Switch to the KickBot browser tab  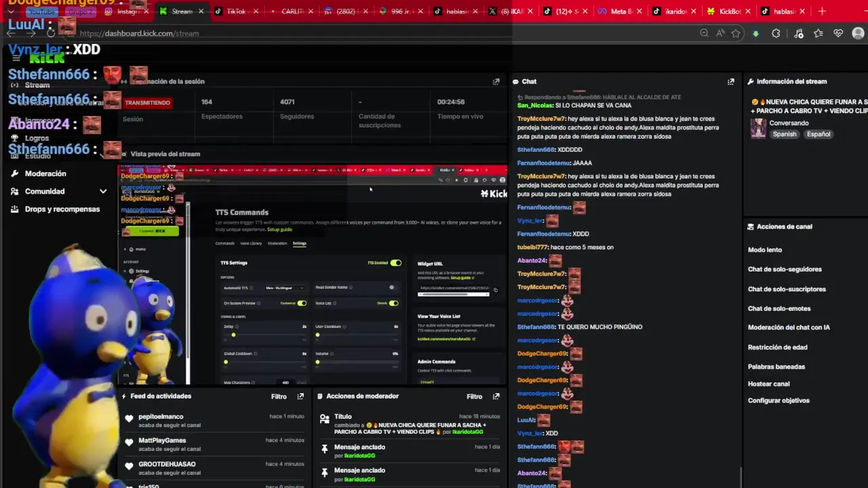[x=729, y=12]
